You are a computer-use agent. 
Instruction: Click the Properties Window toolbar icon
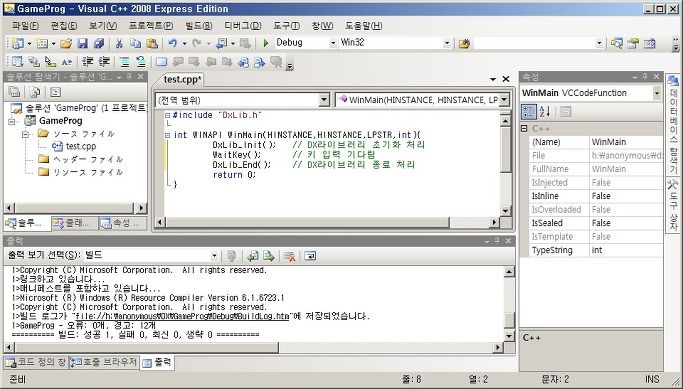coord(633,43)
